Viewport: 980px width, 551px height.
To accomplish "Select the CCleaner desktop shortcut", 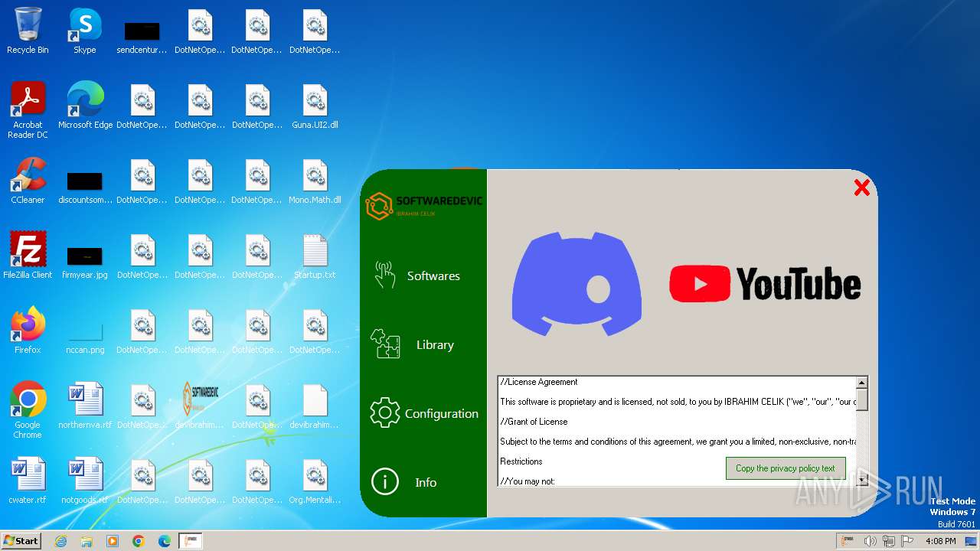I will tap(28, 181).
